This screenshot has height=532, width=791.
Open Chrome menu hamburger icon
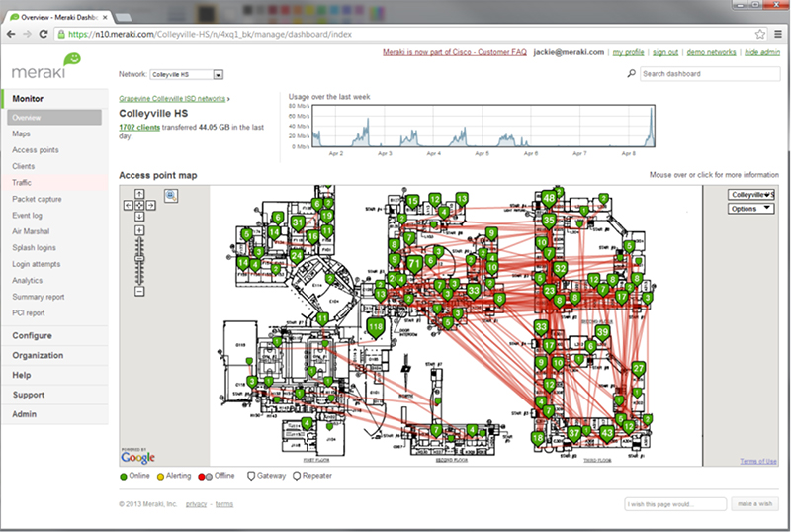[778, 34]
